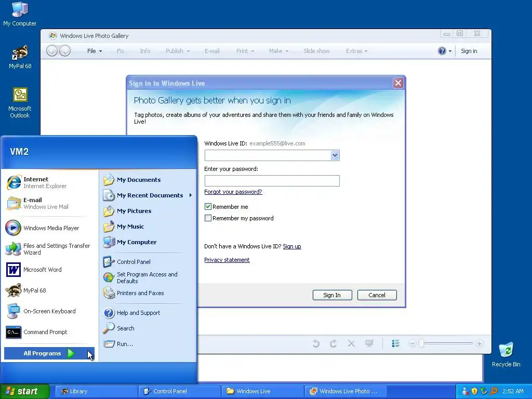Start Files and Settings Transfer Wizard
Image resolution: width=532 pixels, height=399 pixels.
48,249
